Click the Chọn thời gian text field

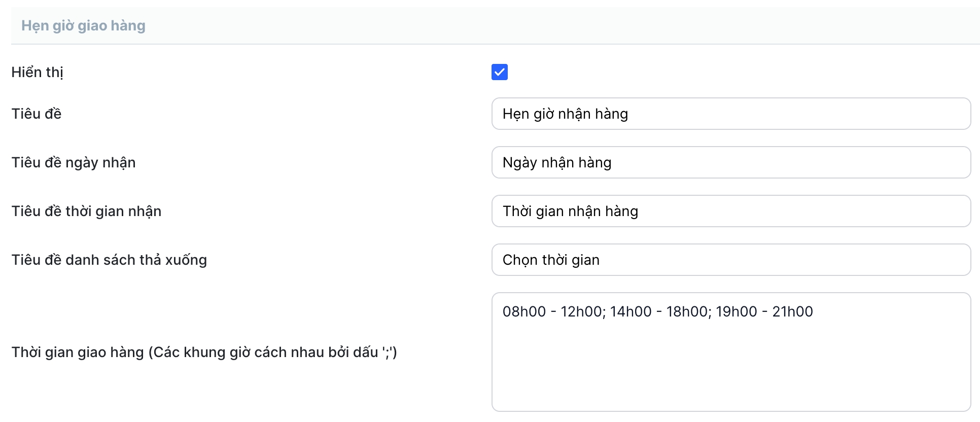(x=730, y=260)
